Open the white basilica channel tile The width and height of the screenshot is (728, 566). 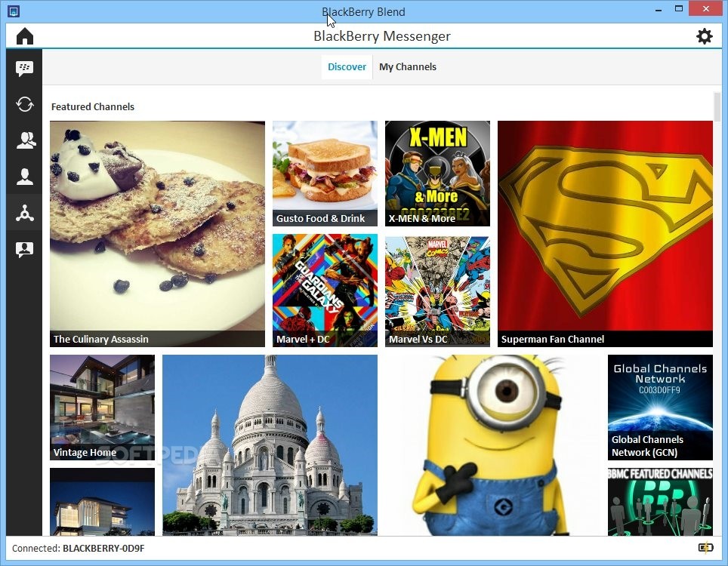pos(270,445)
